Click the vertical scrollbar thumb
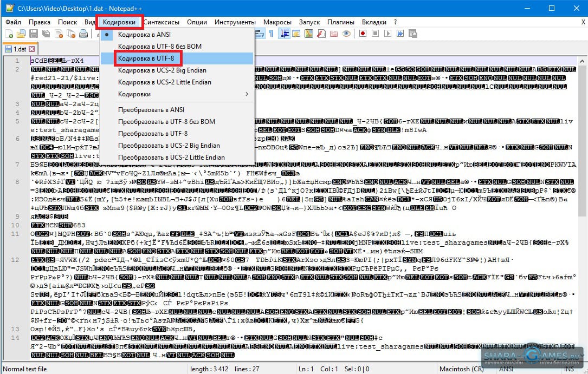This screenshot has height=374, width=588. coord(581,140)
